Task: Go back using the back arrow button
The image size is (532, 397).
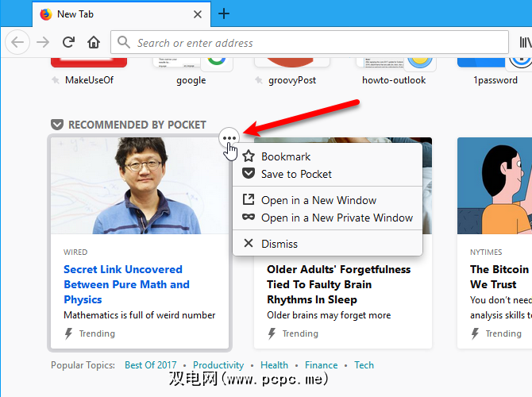Action: click(17, 42)
